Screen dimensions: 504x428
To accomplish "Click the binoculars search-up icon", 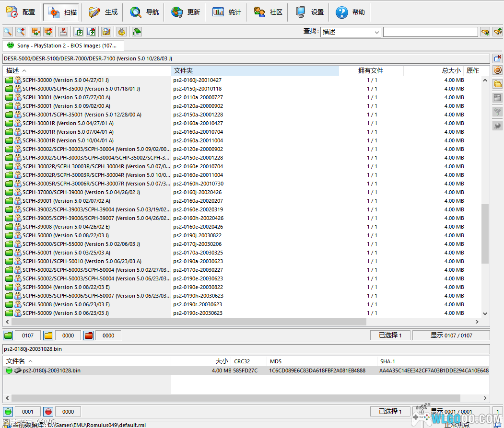I will pyautogui.click(x=497, y=32).
